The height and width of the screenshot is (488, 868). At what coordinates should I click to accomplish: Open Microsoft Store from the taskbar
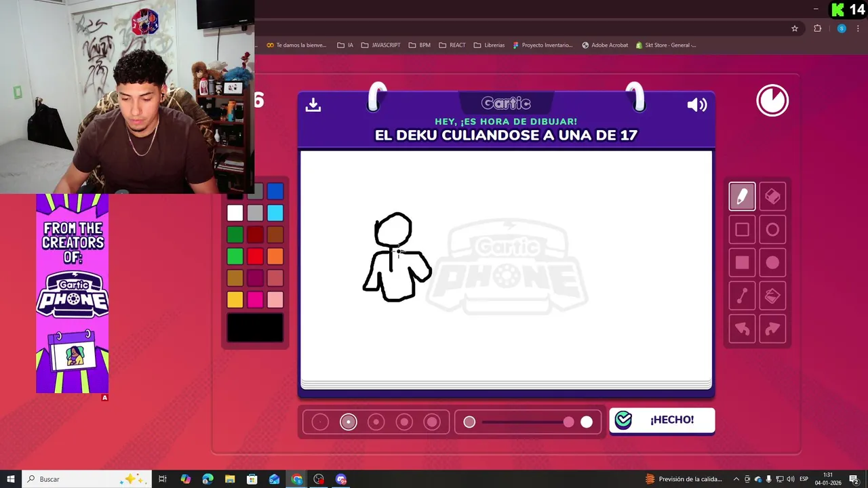[252, 479]
